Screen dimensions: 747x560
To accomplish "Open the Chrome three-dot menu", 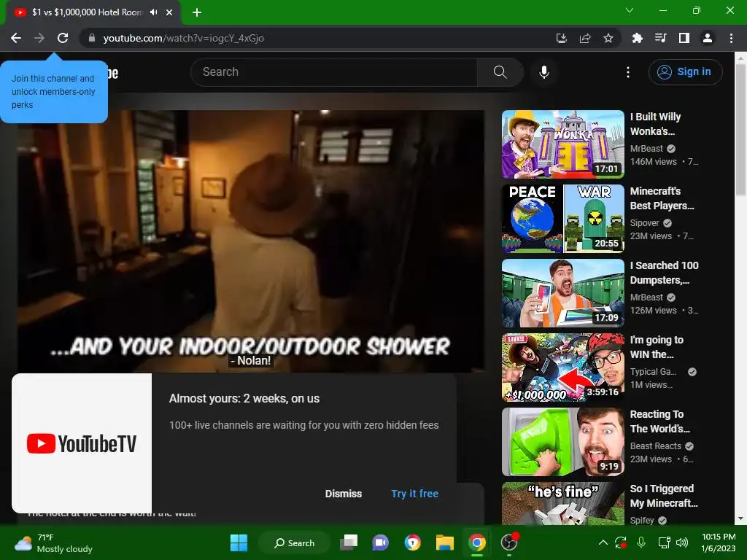I will pos(731,38).
